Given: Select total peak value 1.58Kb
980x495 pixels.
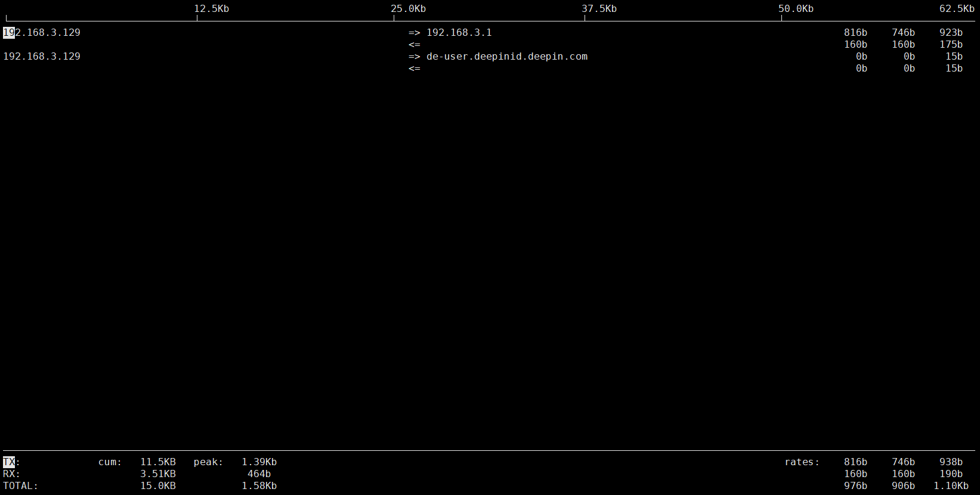Looking at the screenshot, I should [259, 485].
